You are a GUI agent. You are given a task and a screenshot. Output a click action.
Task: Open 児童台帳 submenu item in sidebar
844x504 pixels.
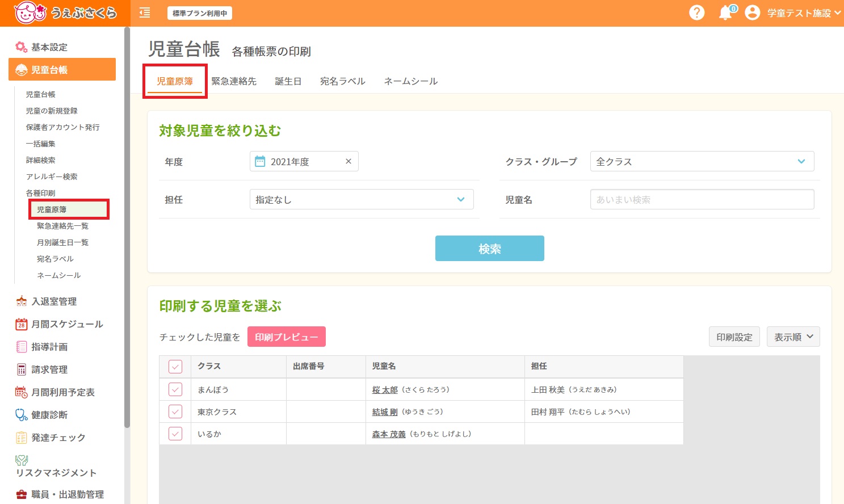[41, 94]
